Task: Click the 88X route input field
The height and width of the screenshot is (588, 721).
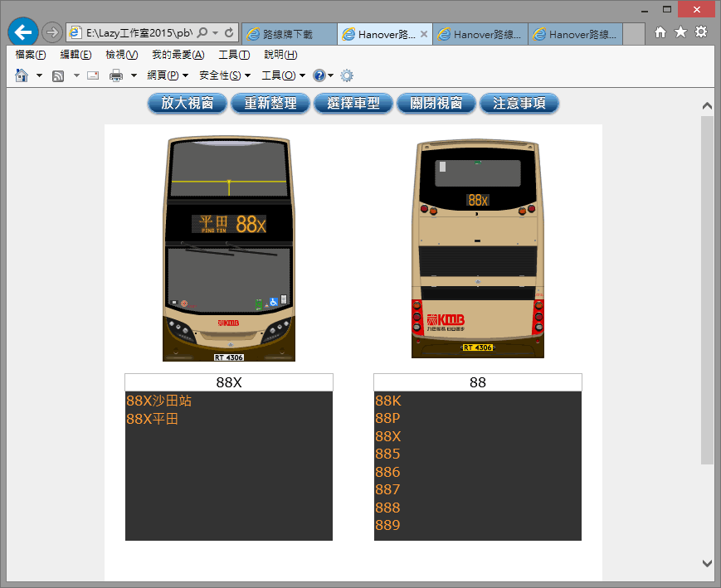Action: tap(229, 382)
